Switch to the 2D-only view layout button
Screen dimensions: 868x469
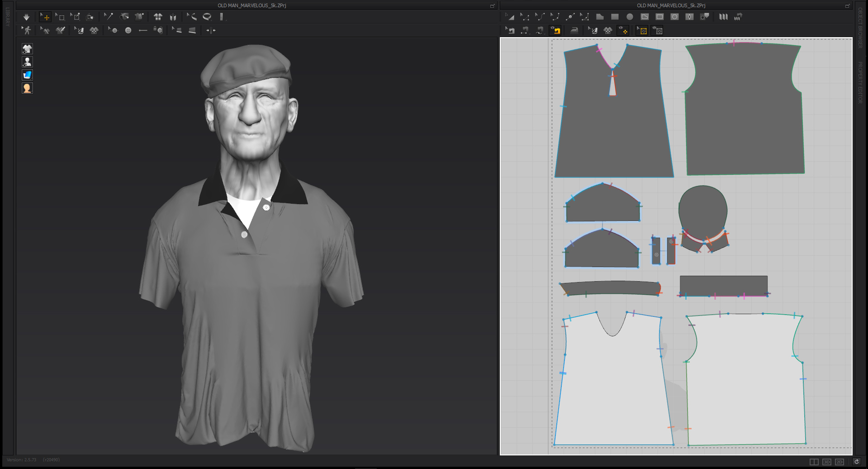(x=840, y=462)
